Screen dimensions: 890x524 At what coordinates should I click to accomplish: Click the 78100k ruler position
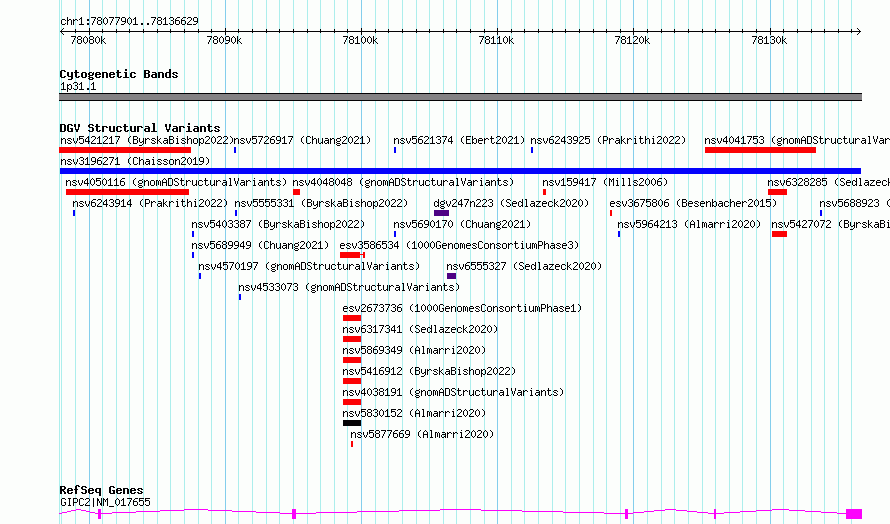(x=360, y=40)
